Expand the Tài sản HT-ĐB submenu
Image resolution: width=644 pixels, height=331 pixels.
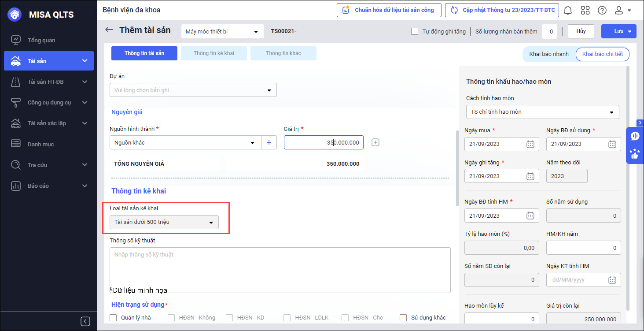tap(85, 82)
